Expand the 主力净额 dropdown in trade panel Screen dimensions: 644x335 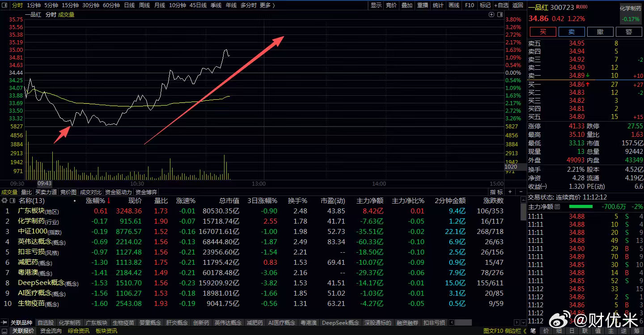(x=557, y=207)
